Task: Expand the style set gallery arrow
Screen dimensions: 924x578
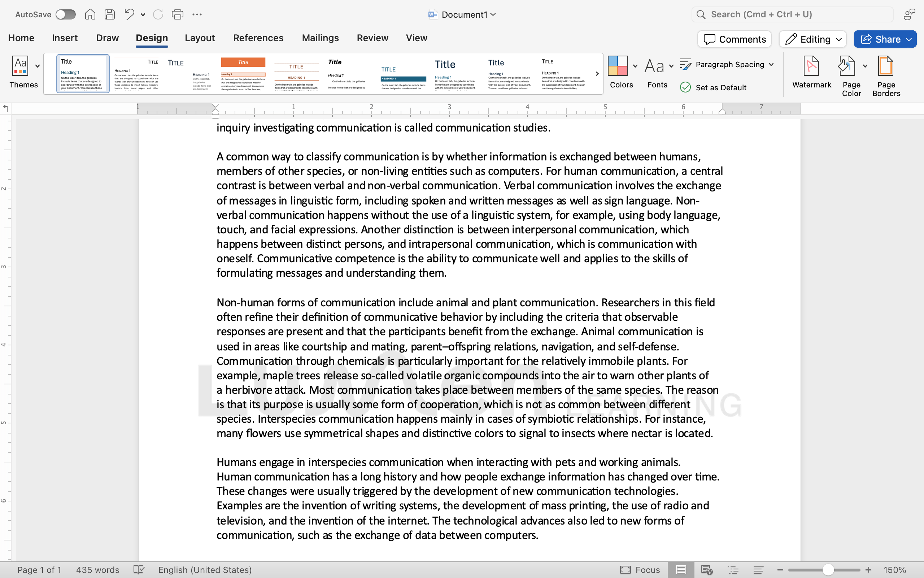Action: pos(597,74)
